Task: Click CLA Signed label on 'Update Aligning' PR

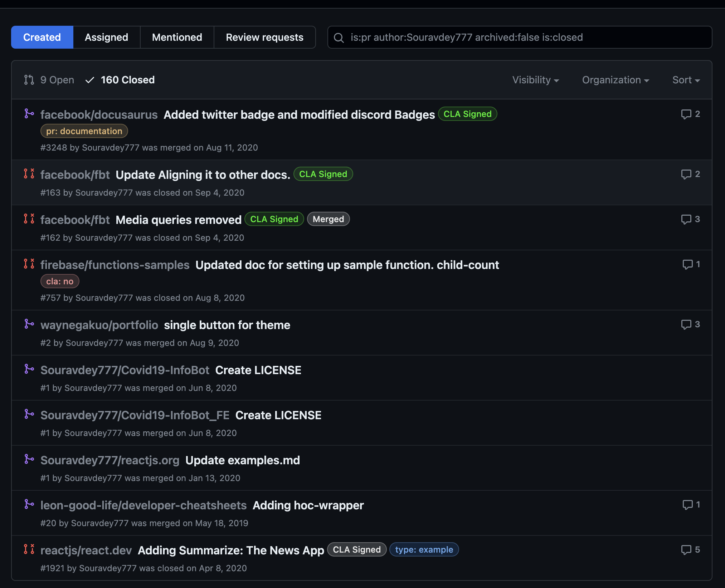Action: click(x=323, y=174)
